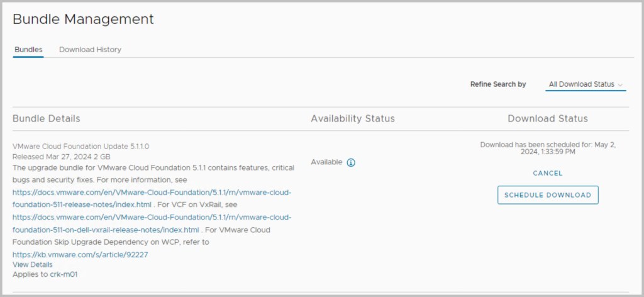Image resolution: width=644 pixels, height=297 pixels.
Task: Cancel the scheduled bundle download
Action: 547,173
